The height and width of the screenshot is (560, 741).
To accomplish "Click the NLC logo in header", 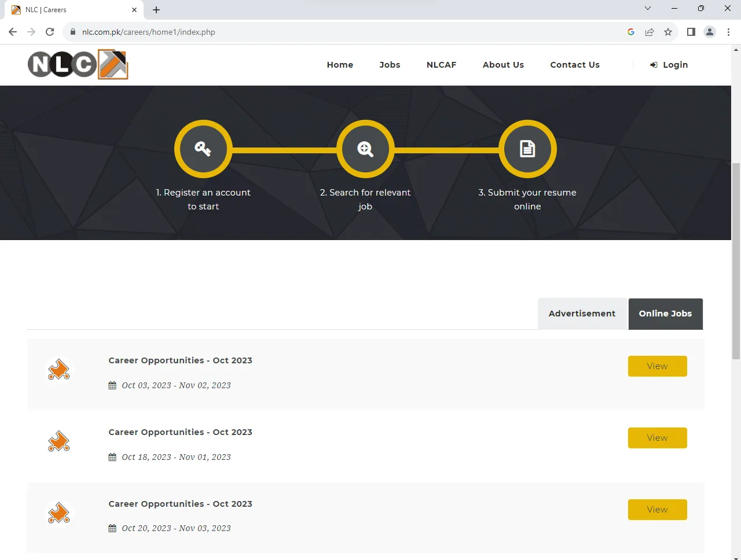I will click(78, 64).
